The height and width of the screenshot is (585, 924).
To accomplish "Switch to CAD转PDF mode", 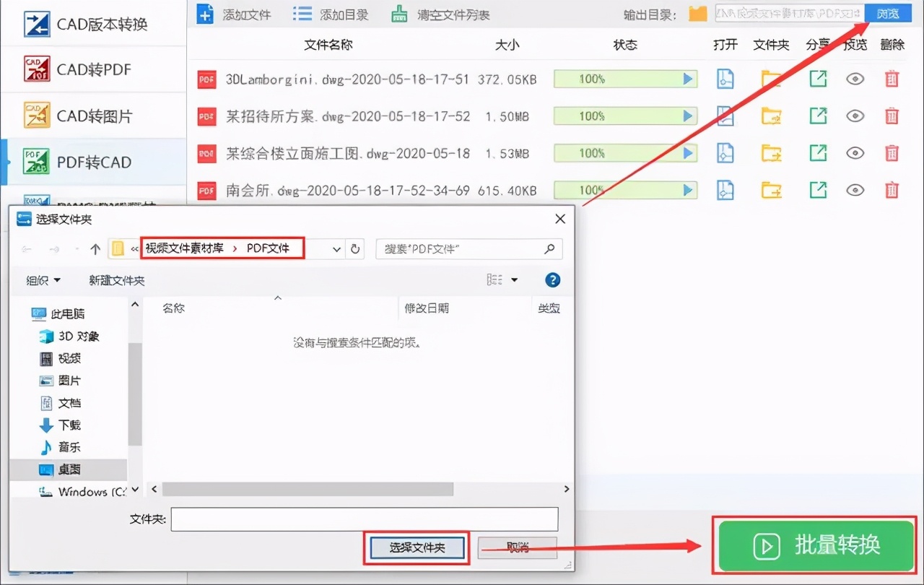I will [x=94, y=69].
